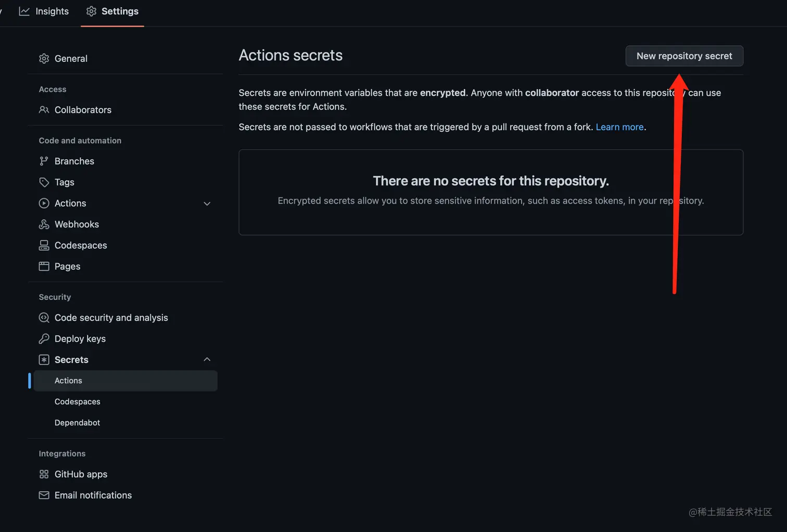Open Code security and analysis settings
787x532 pixels.
point(111,318)
